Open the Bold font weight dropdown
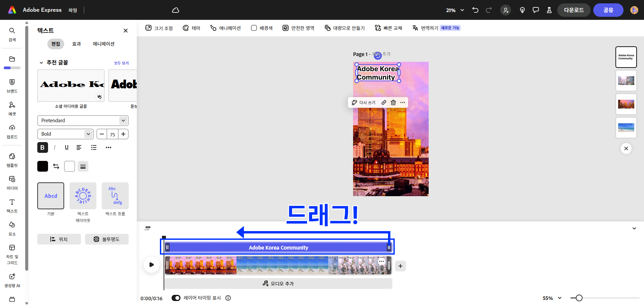Viewport: 644px width, 306px height. click(66, 134)
